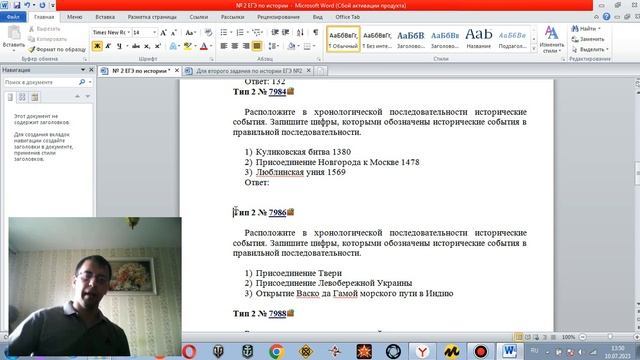Center the text alignment
Image resolution: width=640 pixels, height=360 pixels.
pos(235,46)
